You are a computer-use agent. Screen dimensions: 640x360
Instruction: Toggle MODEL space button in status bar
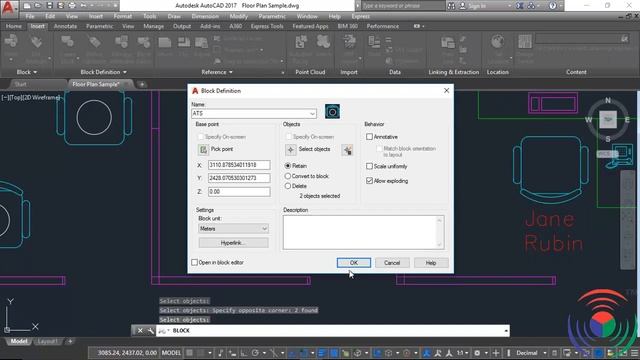click(171, 353)
